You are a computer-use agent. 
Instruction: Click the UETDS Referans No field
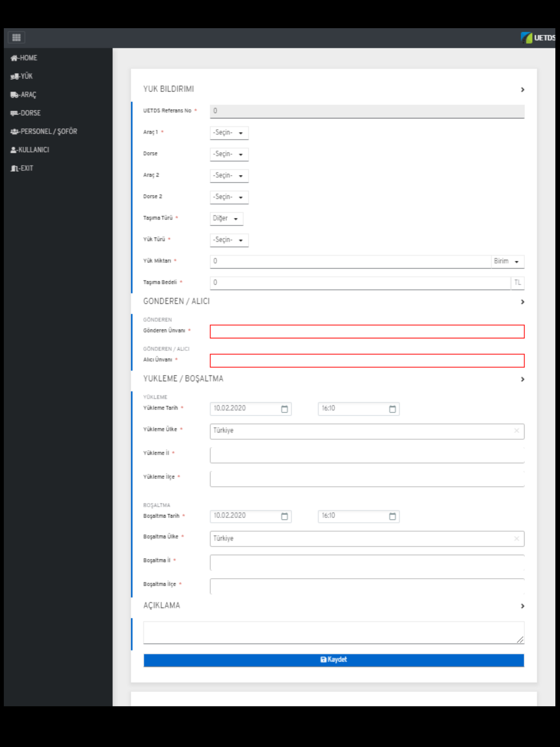tap(367, 112)
